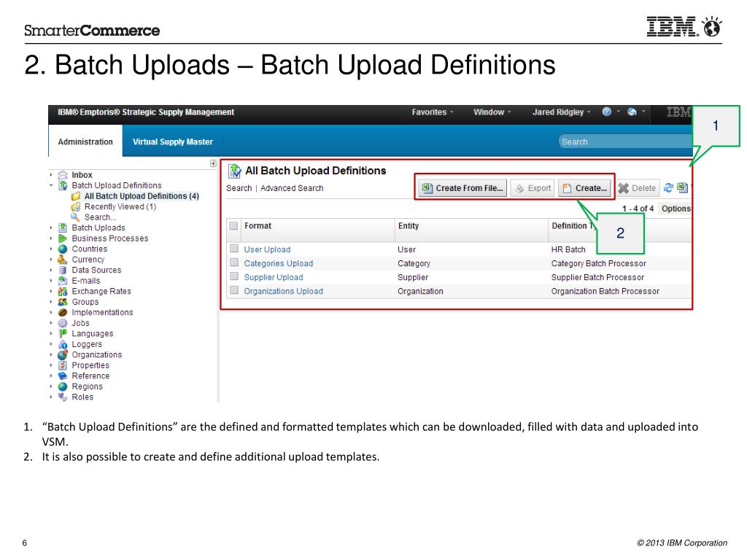Expand the Batch Uploads tree node
Screen dimensions: 747x560
[x=51, y=227]
